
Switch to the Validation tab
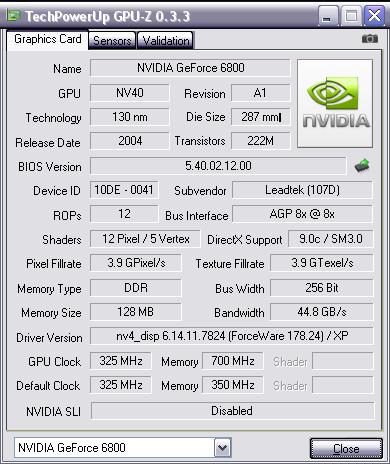coord(165,41)
